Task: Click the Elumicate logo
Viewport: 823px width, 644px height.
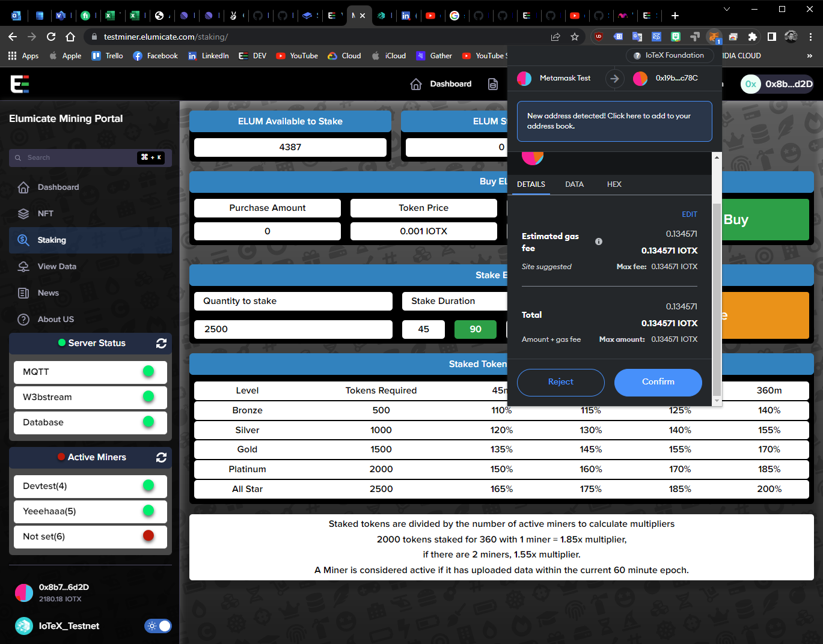Action: pos(20,84)
